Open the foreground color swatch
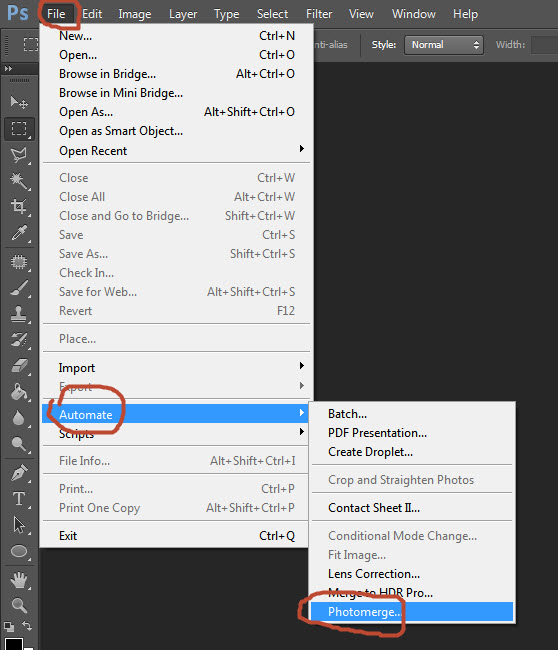The width and height of the screenshot is (558, 650). pyautogui.click(x=13, y=644)
